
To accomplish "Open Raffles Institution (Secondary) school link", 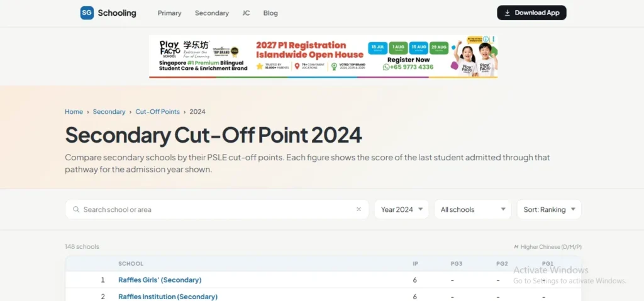I will pyautogui.click(x=168, y=297).
